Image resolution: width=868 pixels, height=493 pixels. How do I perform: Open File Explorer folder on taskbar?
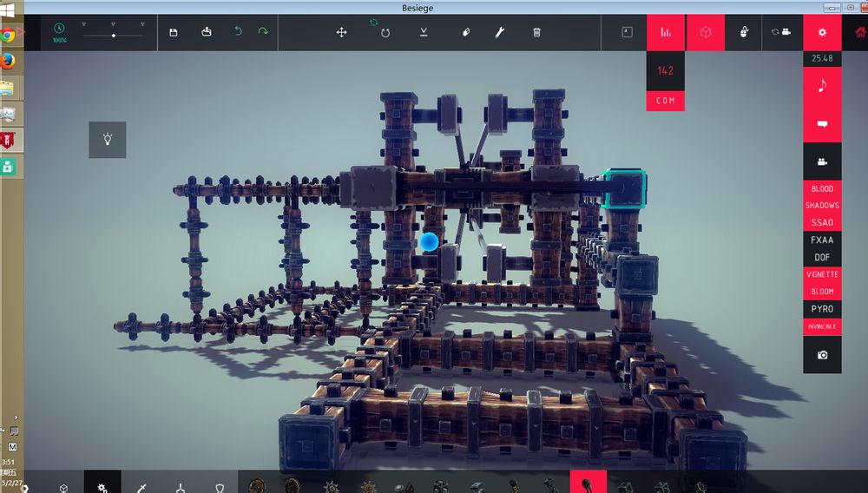click(x=8, y=89)
